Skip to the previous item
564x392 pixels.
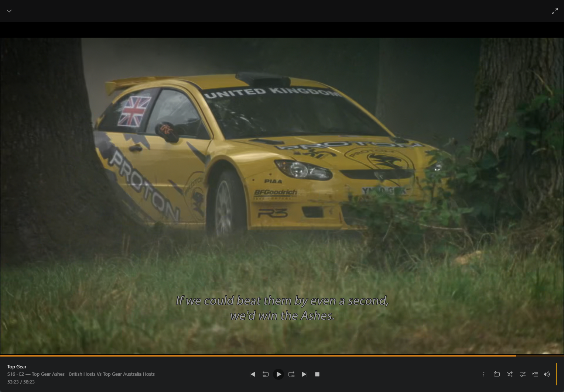point(253,374)
